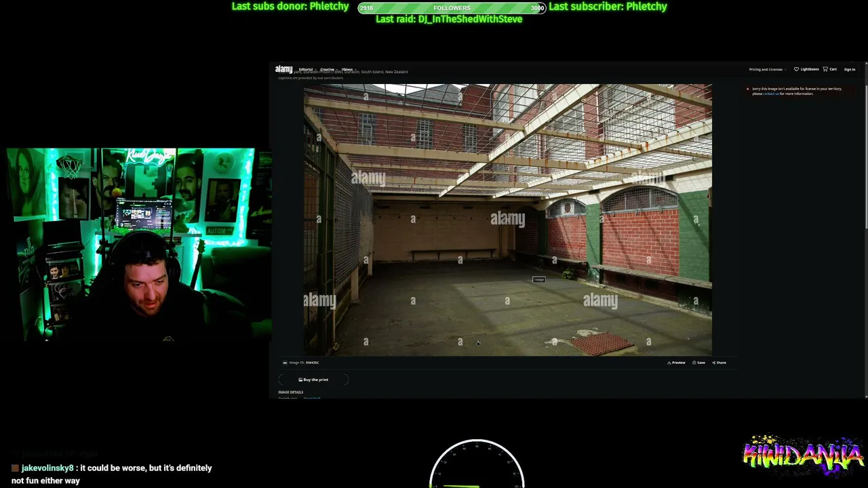Click the speedometer gauge overlay

pos(477,464)
